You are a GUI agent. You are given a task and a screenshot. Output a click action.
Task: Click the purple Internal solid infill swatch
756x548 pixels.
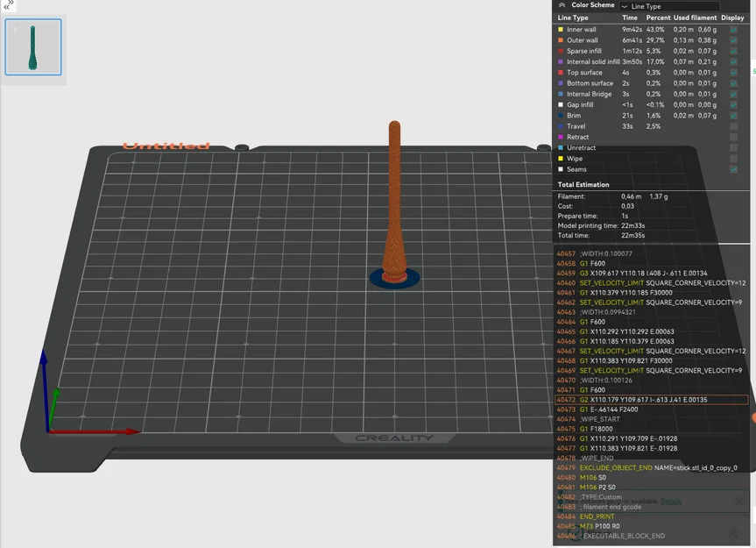click(561, 61)
